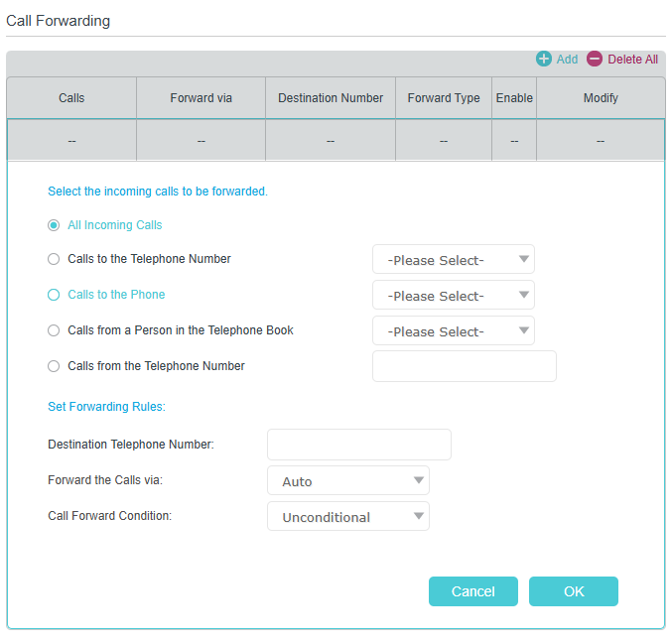The image size is (671, 644).
Task: Click the Forward via column header
Action: coord(201,98)
